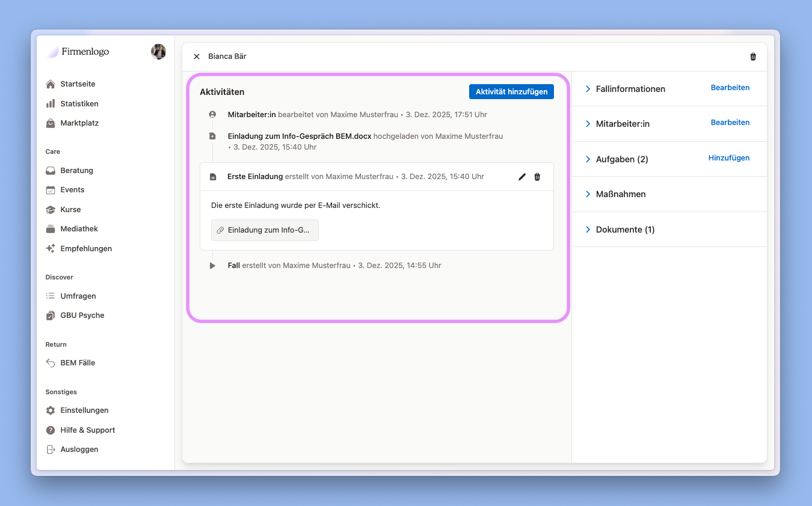The image size is (812, 506).
Task: Click the Statistiken bar chart icon
Action: coord(51,104)
